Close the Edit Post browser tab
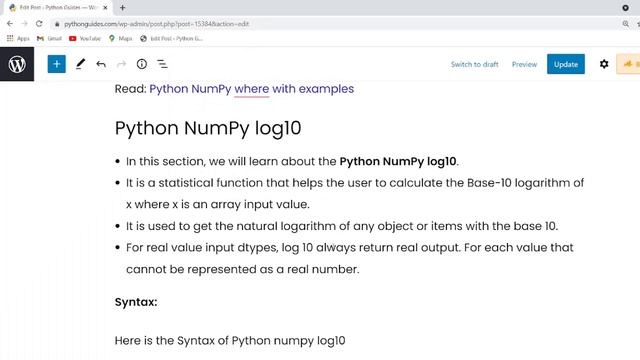 [105, 7]
